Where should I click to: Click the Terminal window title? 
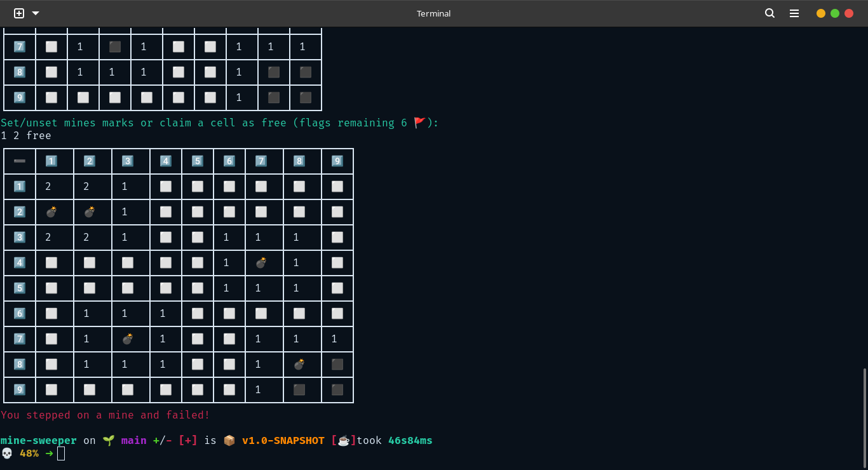pyautogui.click(x=433, y=13)
